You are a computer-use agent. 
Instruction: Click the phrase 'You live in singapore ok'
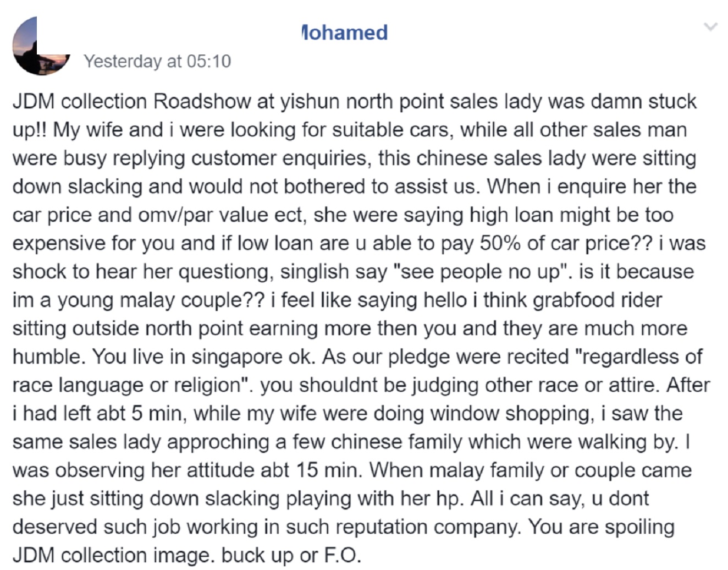[203, 357]
